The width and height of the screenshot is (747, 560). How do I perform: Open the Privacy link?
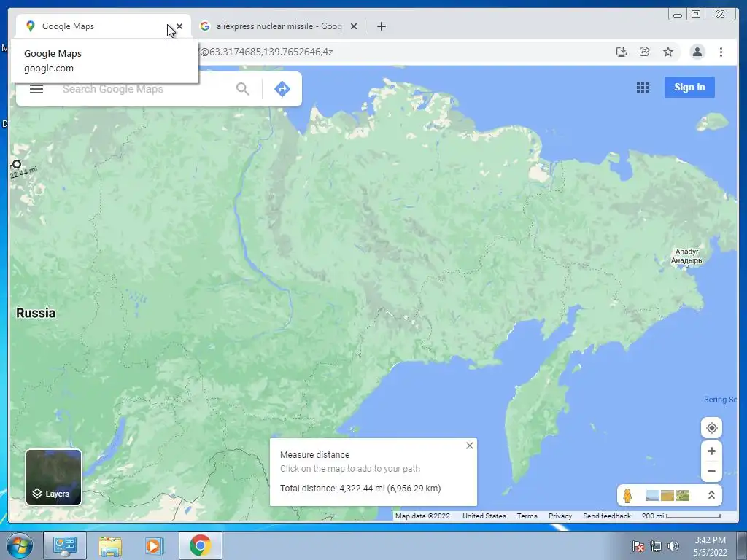pyautogui.click(x=560, y=516)
